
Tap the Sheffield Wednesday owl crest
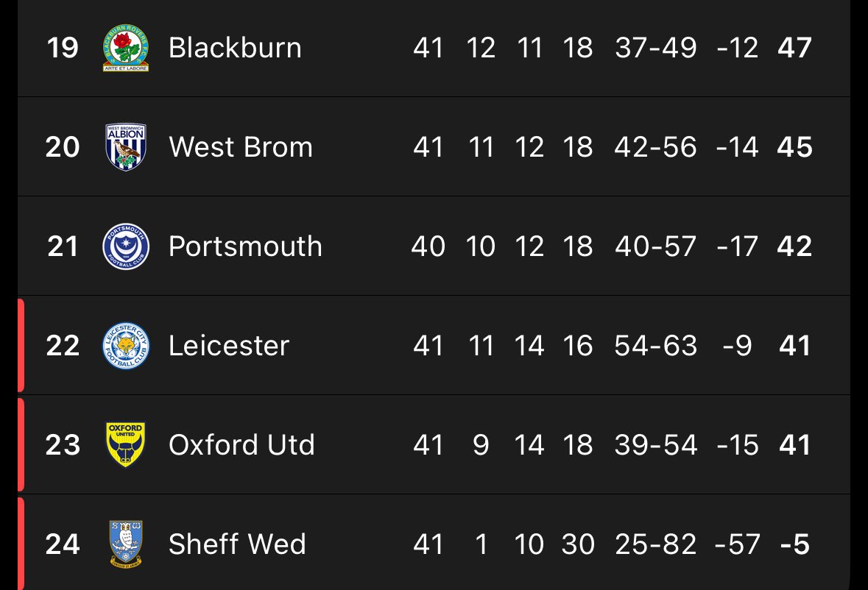point(125,544)
